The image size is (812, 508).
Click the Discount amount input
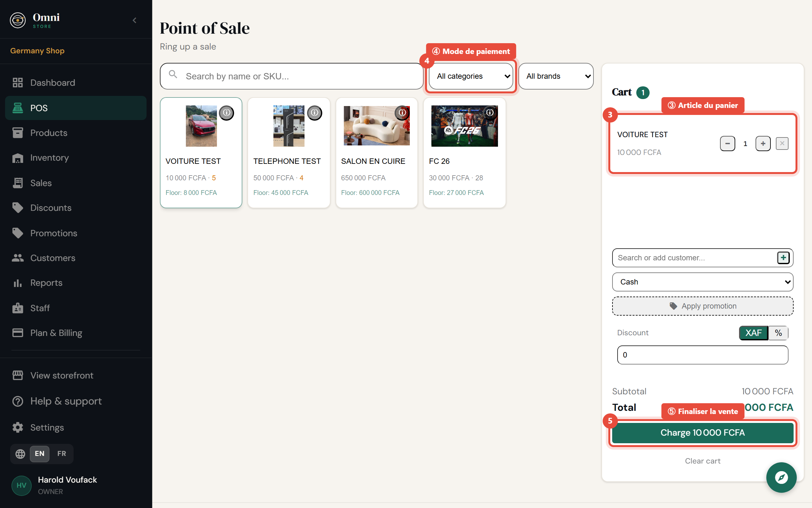pos(703,355)
